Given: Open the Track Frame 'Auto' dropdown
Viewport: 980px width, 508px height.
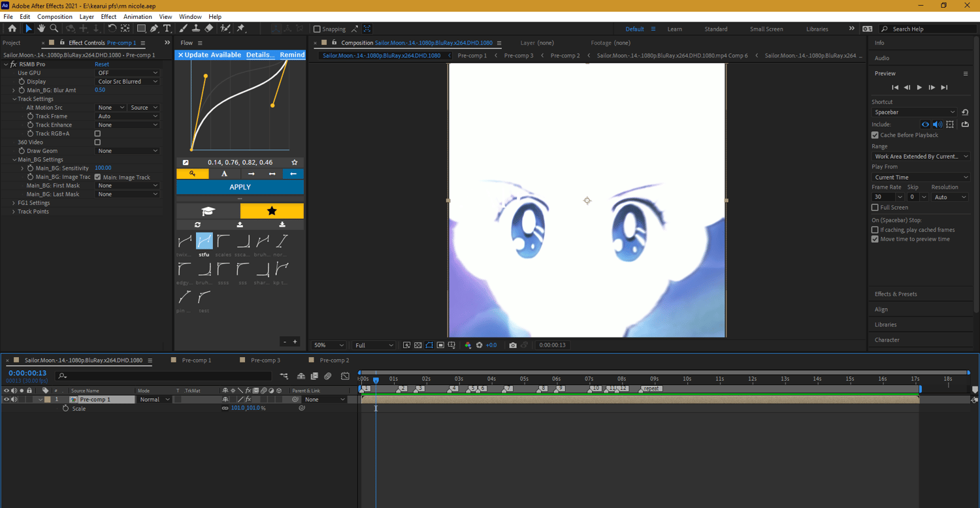Looking at the screenshot, I should pyautogui.click(x=127, y=116).
